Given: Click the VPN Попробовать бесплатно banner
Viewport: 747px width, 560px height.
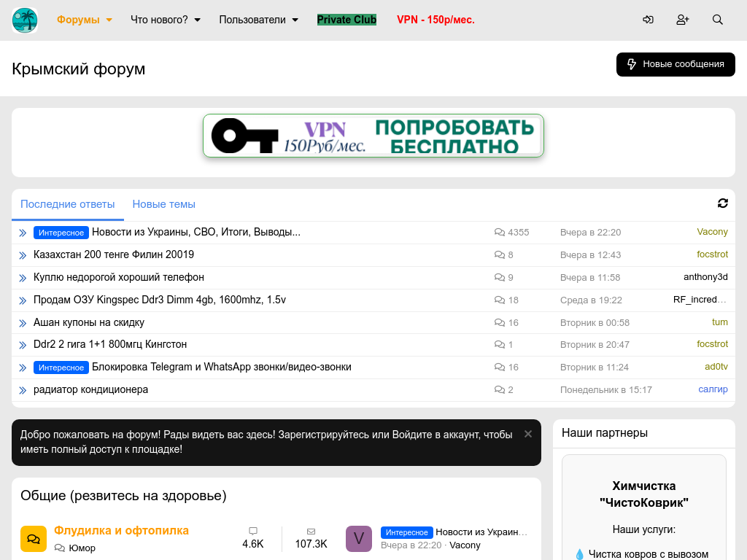Looking at the screenshot, I should (x=373, y=136).
